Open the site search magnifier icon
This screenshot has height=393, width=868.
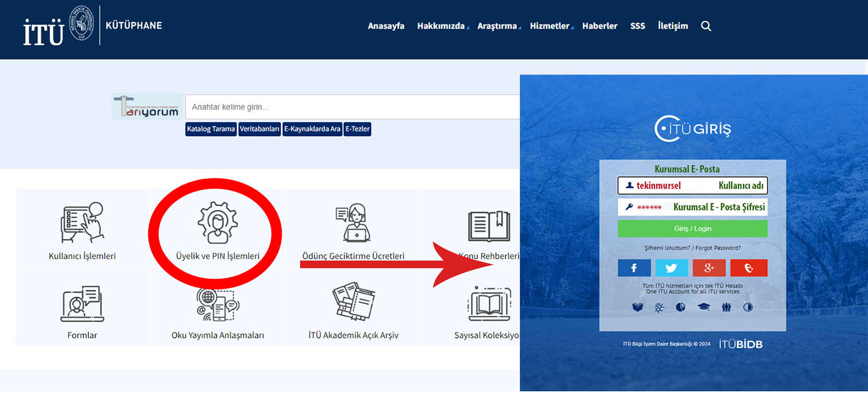[706, 26]
